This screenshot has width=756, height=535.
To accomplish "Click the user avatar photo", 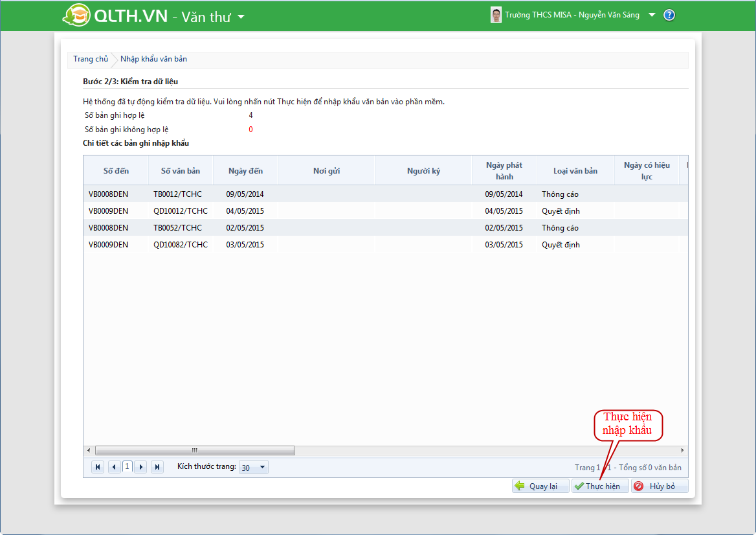I will point(496,15).
